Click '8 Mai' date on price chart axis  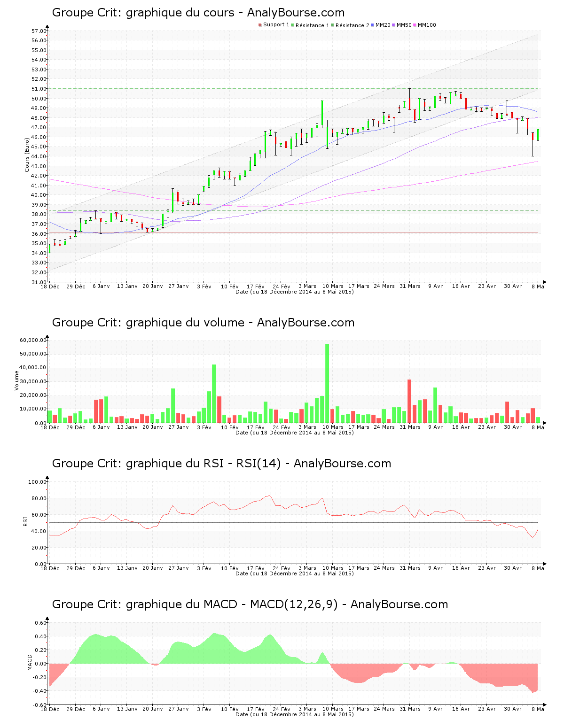click(x=539, y=286)
